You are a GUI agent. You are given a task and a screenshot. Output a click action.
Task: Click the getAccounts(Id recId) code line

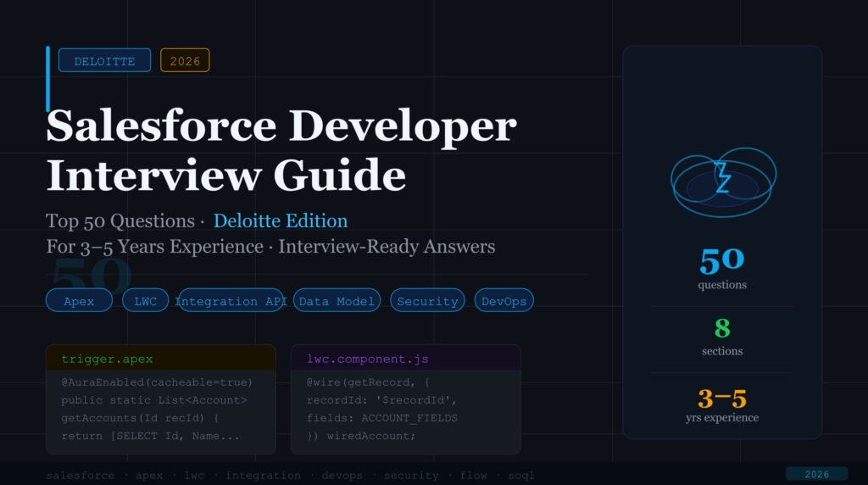click(x=140, y=417)
